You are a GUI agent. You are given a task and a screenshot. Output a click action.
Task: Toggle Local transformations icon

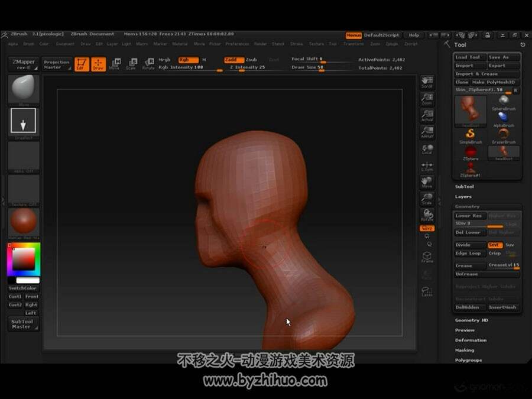pyautogui.click(x=427, y=148)
